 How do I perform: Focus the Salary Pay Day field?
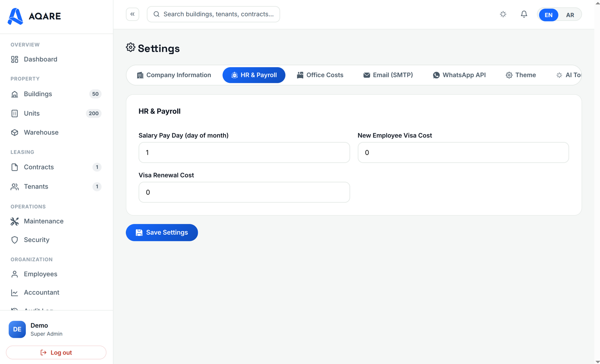pyautogui.click(x=244, y=153)
